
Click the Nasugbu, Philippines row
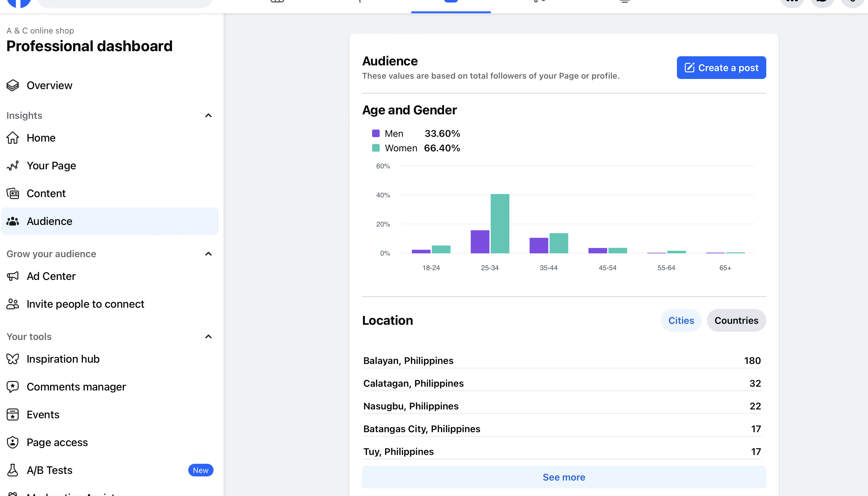[x=562, y=406]
